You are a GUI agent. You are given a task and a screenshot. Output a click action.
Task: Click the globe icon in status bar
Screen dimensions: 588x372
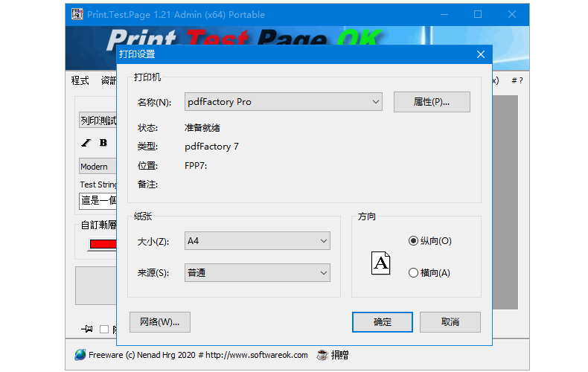(80, 355)
